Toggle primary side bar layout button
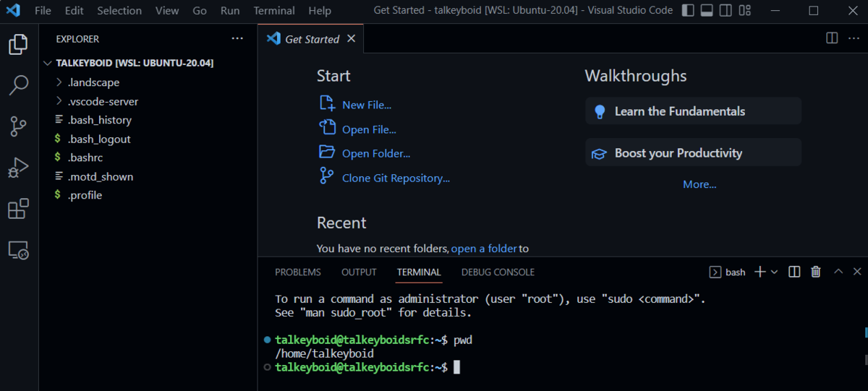 [688, 11]
